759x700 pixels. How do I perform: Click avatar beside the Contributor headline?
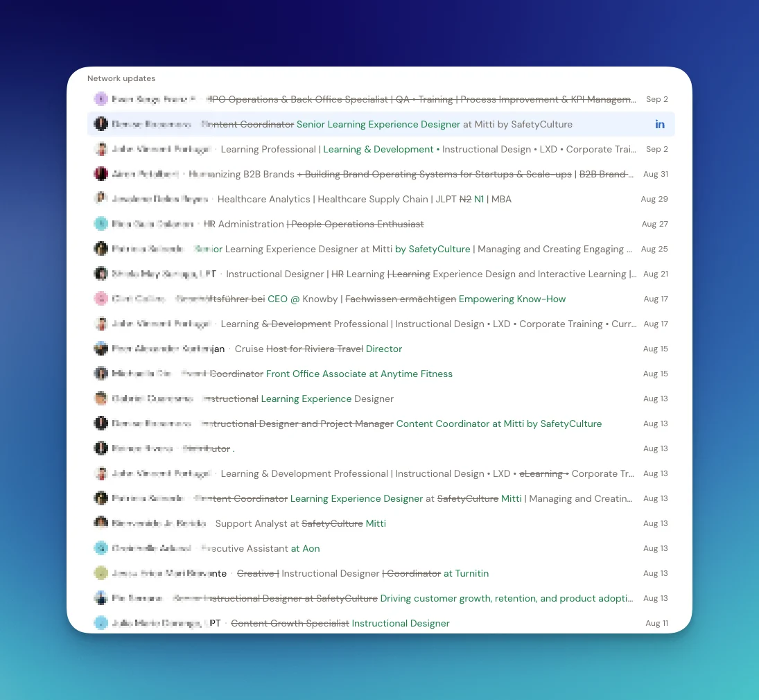point(101,448)
